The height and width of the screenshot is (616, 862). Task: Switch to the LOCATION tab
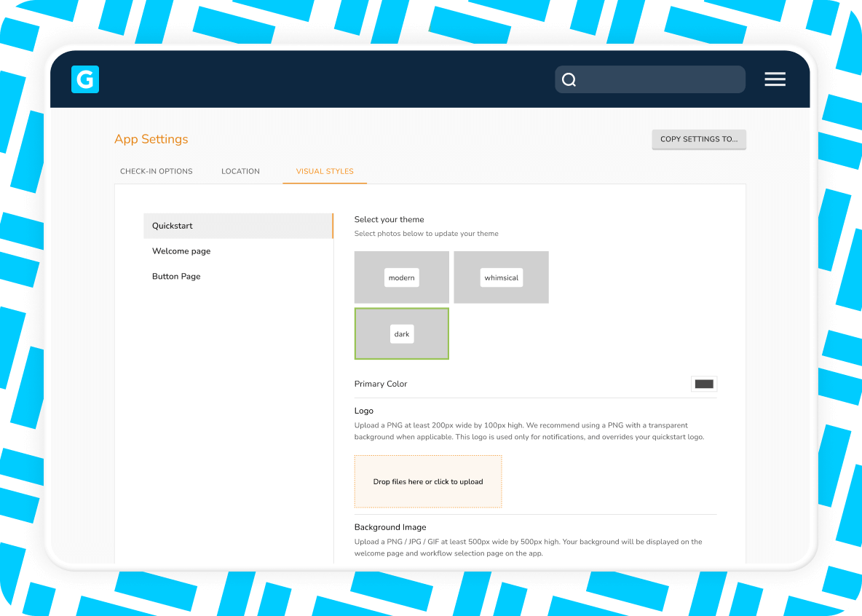tap(240, 171)
